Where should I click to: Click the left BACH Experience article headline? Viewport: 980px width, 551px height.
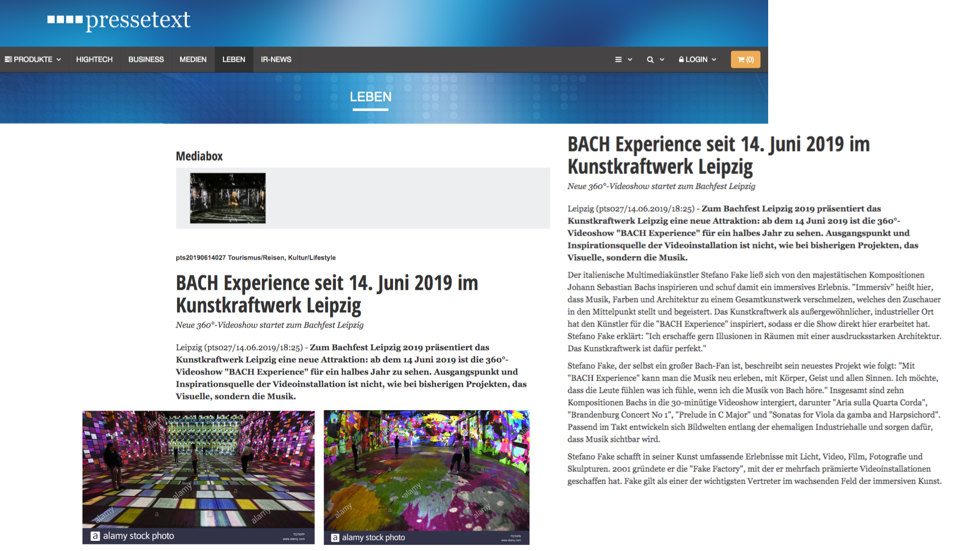[x=327, y=294]
